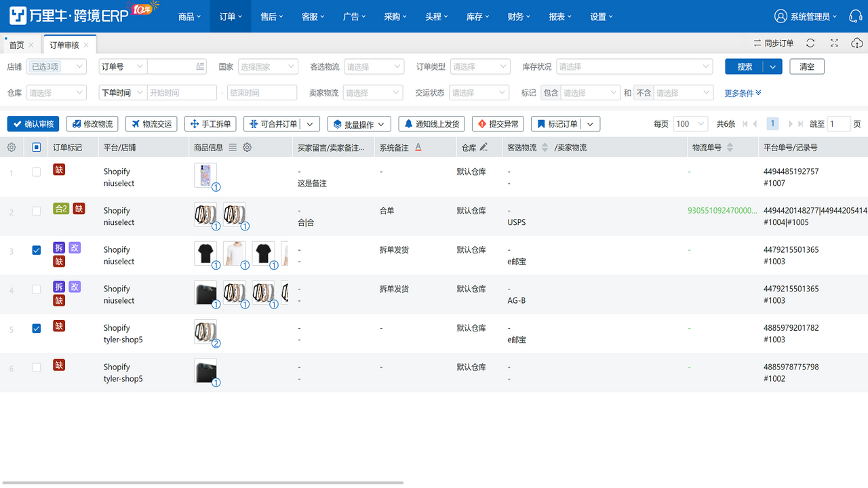Sort by the 客选物流 column arrows
The height and width of the screenshot is (488, 868).
(545, 147)
